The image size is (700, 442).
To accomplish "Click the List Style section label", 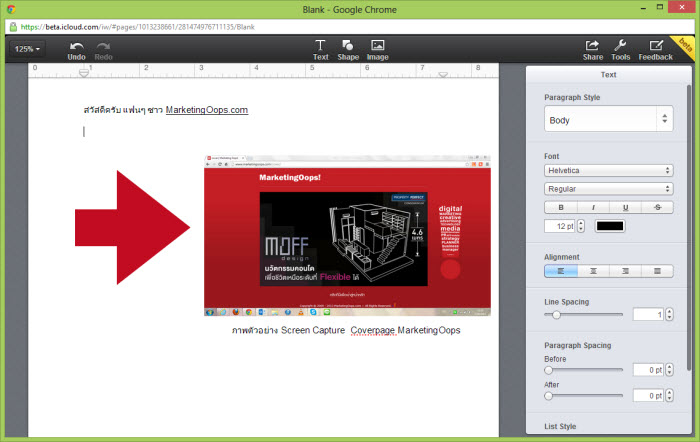I will (x=560, y=426).
